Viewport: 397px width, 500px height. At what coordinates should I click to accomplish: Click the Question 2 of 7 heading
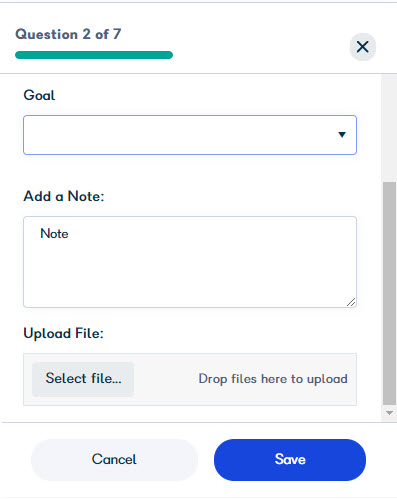68,34
